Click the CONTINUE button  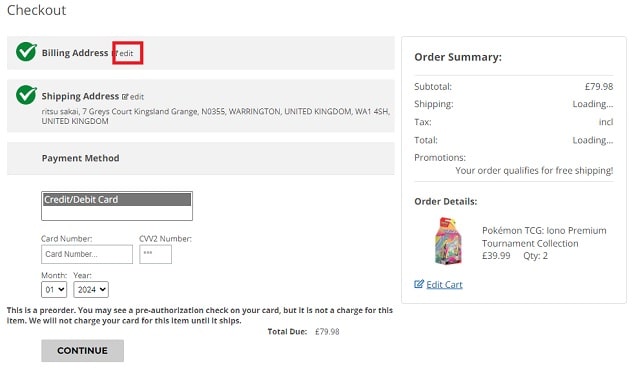click(82, 350)
